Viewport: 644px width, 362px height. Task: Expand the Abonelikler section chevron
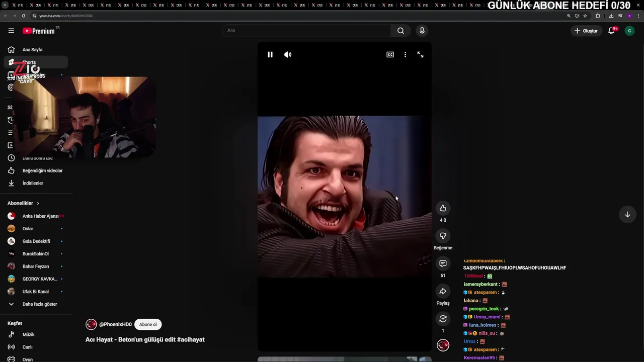[x=38, y=203]
